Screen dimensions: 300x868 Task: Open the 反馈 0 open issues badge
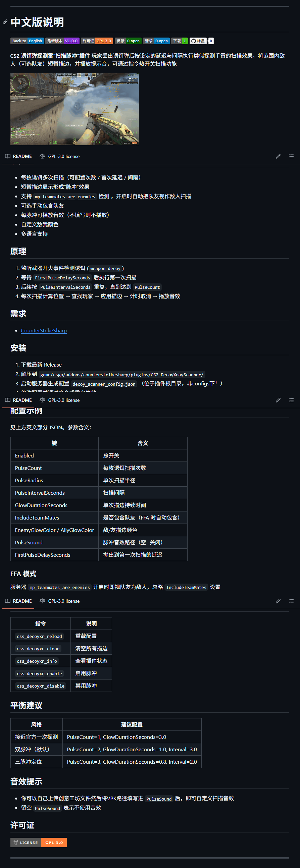point(128,41)
